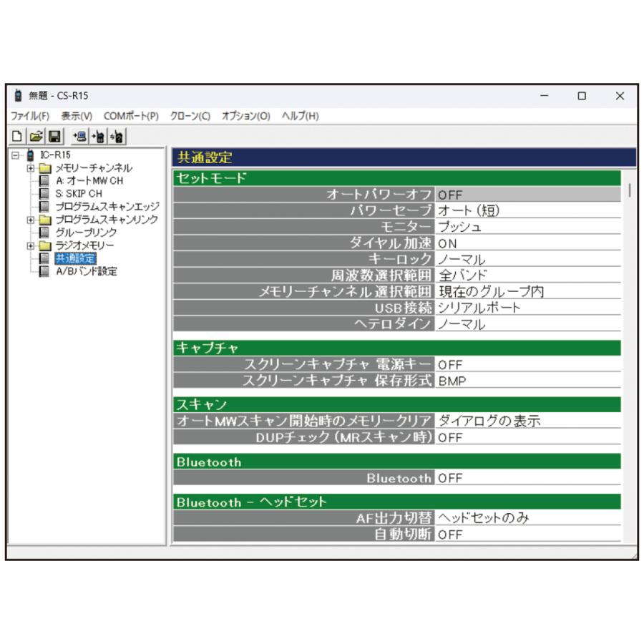The height and width of the screenshot is (644, 644).
Task: Open the メモリーチャンネル folder icon
Action: (44, 167)
